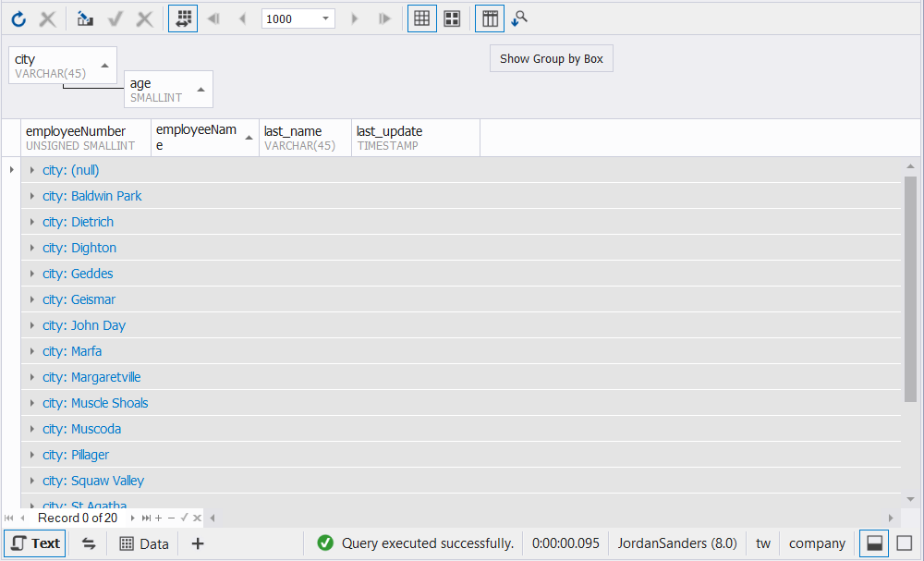Click the Show Group by Box button

click(x=551, y=58)
